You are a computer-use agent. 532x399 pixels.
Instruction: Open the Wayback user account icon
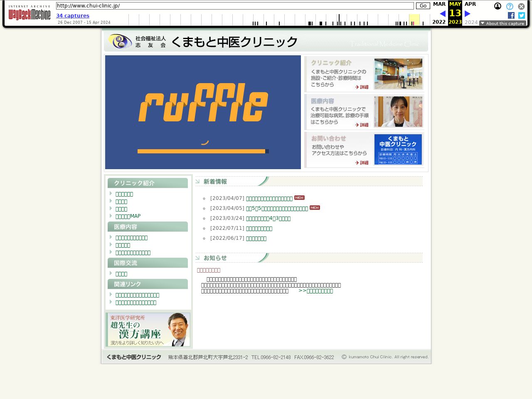[x=498, y=6]
